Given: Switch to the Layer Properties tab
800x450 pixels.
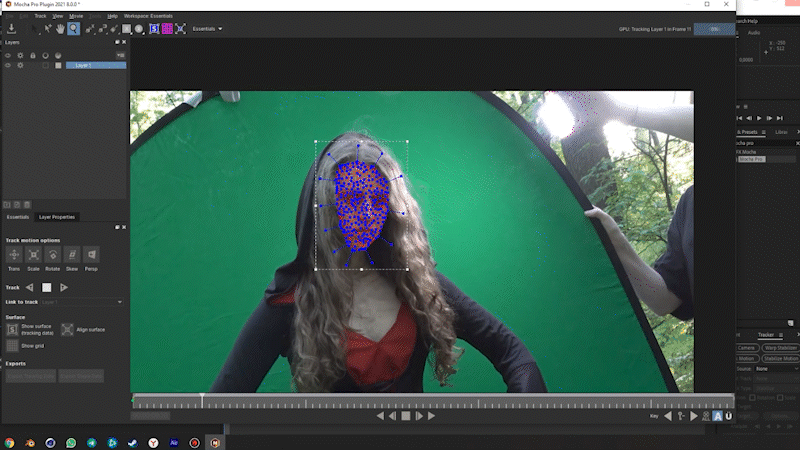Looking at the screenshot, I should click(57, 217).
